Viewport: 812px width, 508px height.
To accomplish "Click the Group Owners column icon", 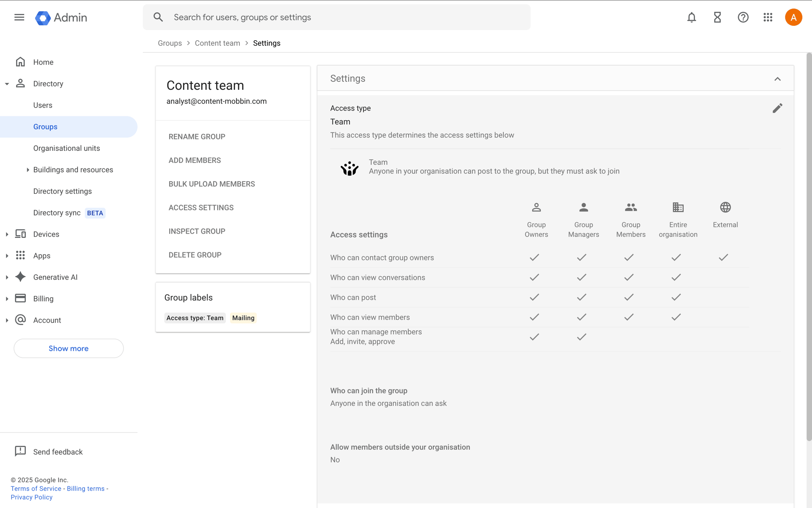I will (536, 207).
